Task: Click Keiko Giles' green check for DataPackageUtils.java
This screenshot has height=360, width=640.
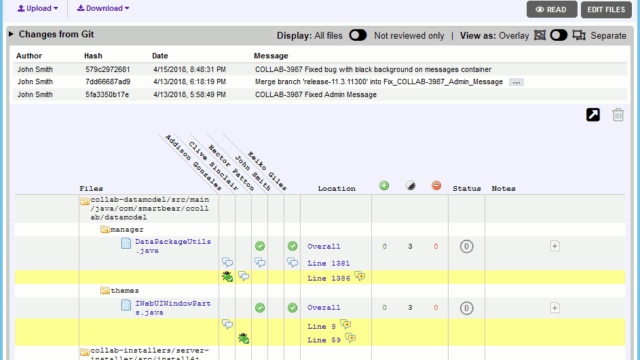Action: tap(292, 246)
